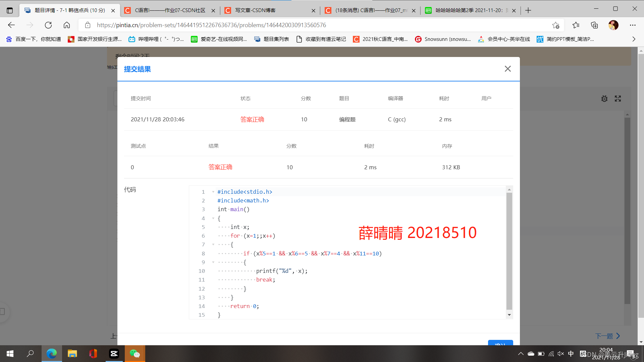Collapse code fold arrow at line 9
This screenshot has width=644, height=362.
(213, 262)
